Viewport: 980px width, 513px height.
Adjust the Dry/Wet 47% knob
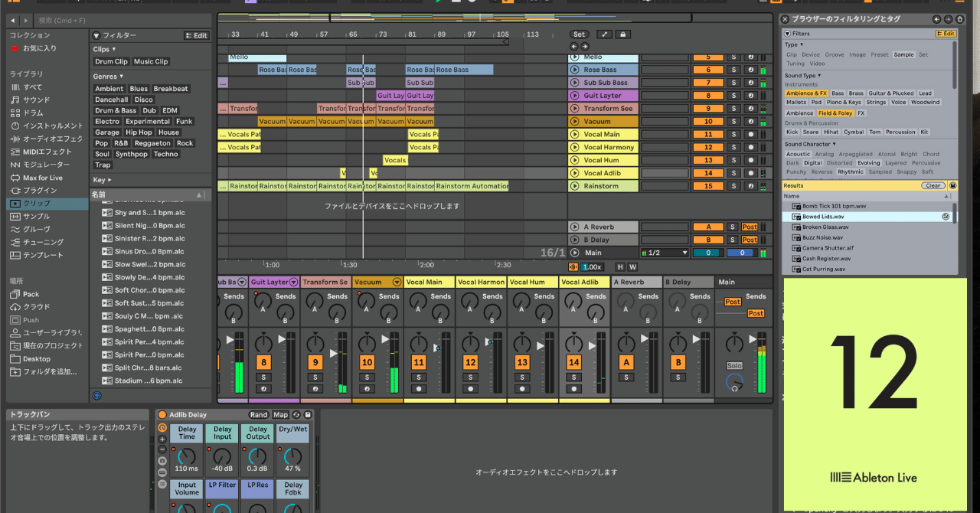(292, 458)
